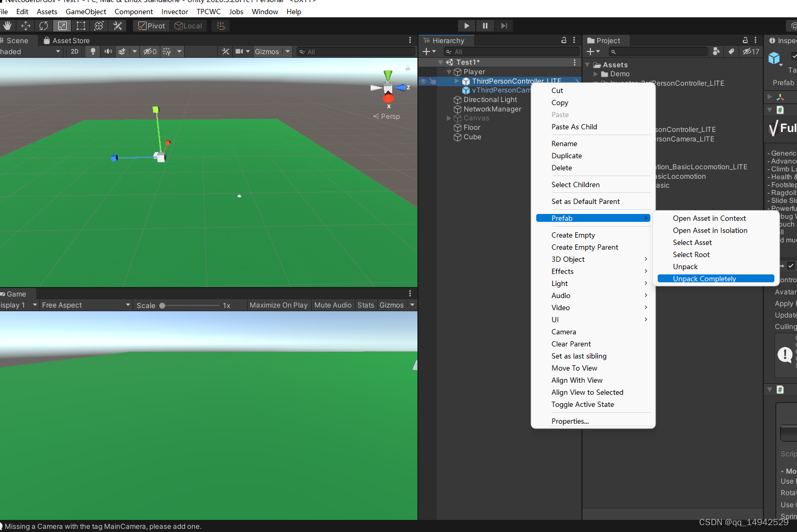Collapse the Player object in Hierarchy
Screen dimensions: 797x532
(449, 72)
